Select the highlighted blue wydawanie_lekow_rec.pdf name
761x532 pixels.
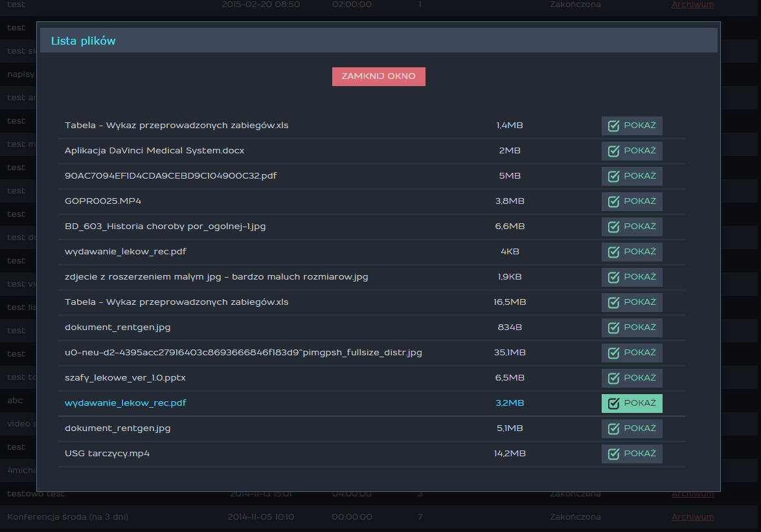(125, 403)
